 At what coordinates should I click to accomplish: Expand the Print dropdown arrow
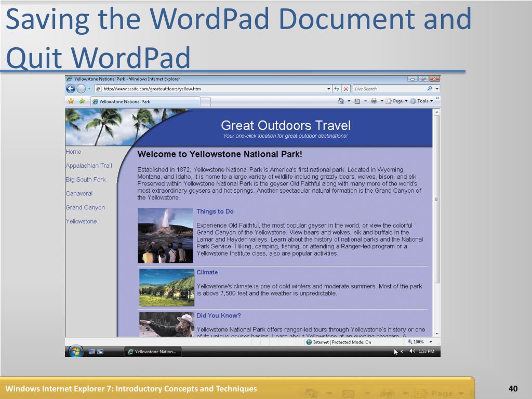382,101
